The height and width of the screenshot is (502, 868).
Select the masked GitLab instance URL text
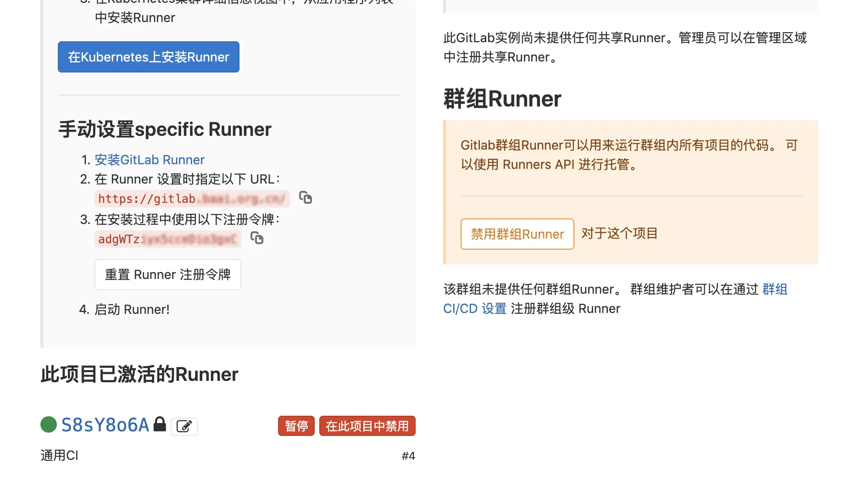(192, 198)
